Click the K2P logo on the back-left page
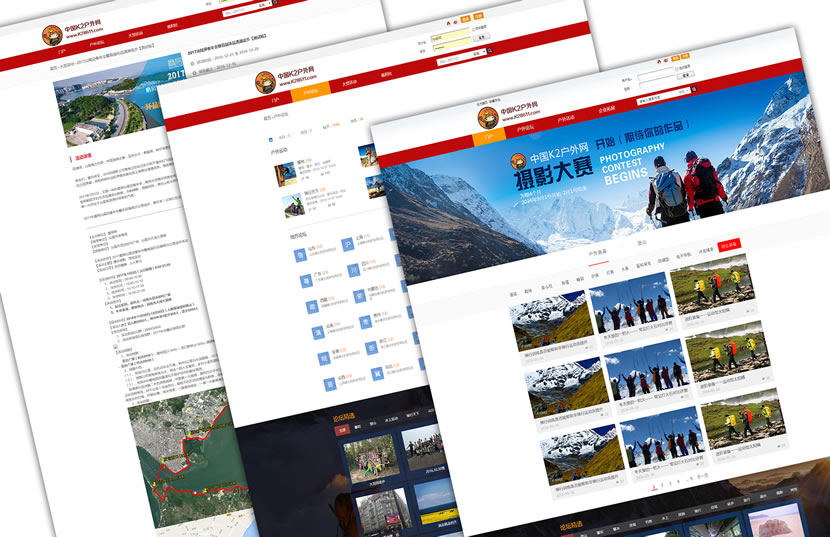Viewport: 830px width, 537px height. [53, 36]
